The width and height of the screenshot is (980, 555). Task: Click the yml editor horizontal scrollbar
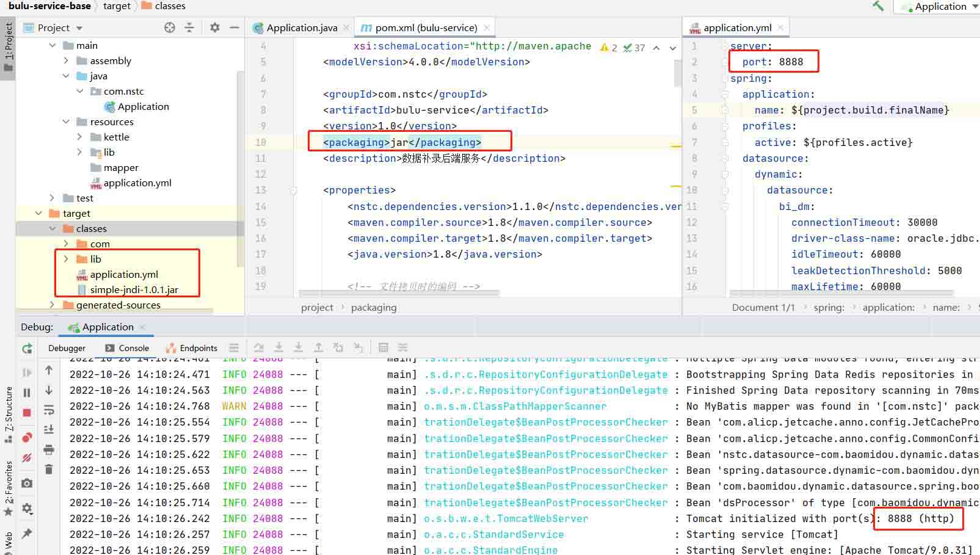pyautogui.click(x=843, y=294)
